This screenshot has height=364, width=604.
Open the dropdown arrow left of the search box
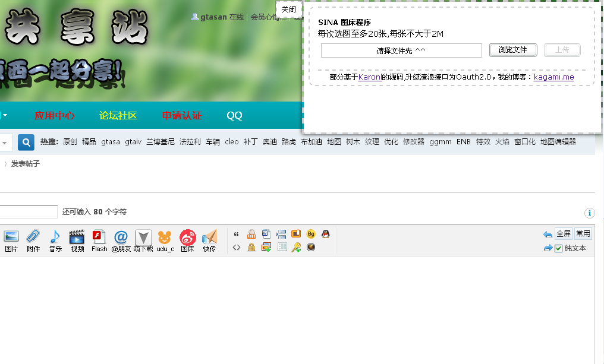pyautogui.click(x=5, y=143)
